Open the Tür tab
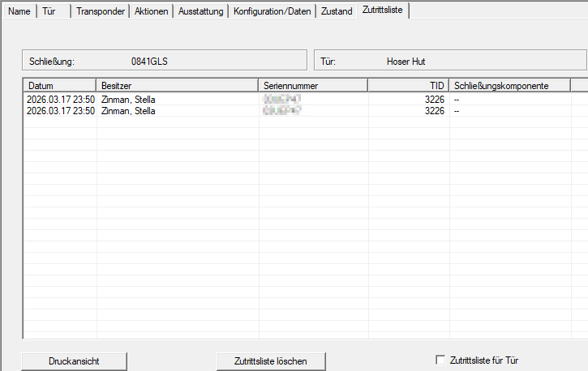This screenshot has width=588, height=371. (49, 11)
